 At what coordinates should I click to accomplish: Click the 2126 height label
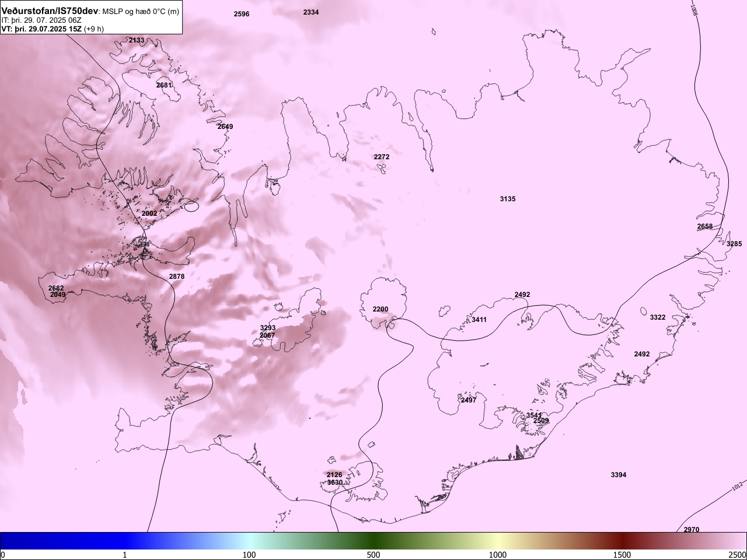pyautogui.click(x=334, y=475)
